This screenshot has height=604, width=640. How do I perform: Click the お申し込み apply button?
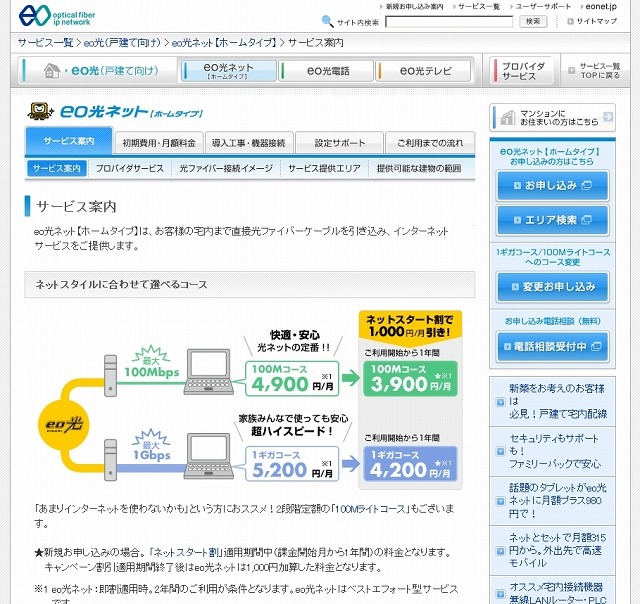pos(552,186)
